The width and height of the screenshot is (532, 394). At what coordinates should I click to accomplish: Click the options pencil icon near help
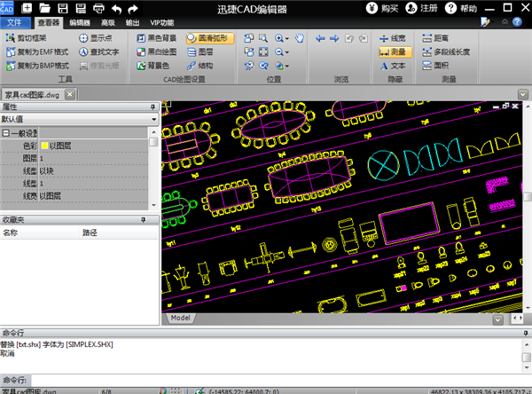pyautogui.click(x=485, y=21)
